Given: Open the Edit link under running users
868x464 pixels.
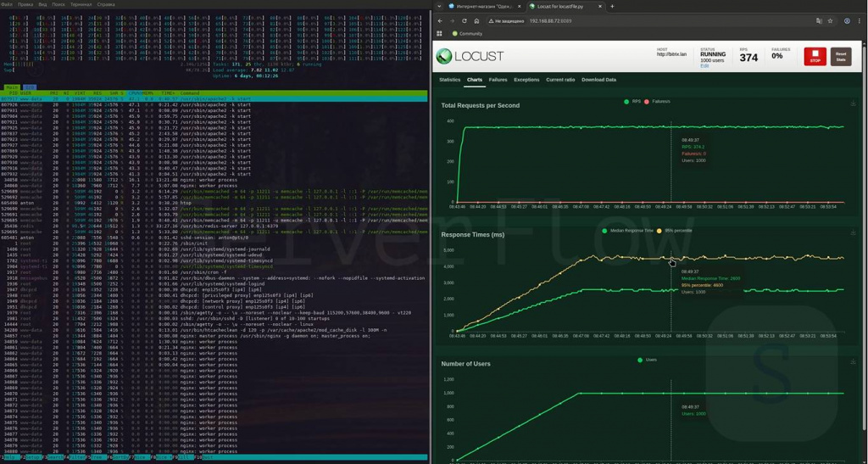Looking at the screenshot, I should tap(704, 66).
